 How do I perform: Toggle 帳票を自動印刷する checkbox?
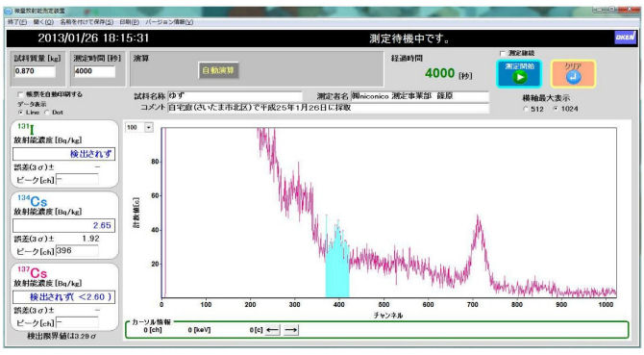pos(20,94)
